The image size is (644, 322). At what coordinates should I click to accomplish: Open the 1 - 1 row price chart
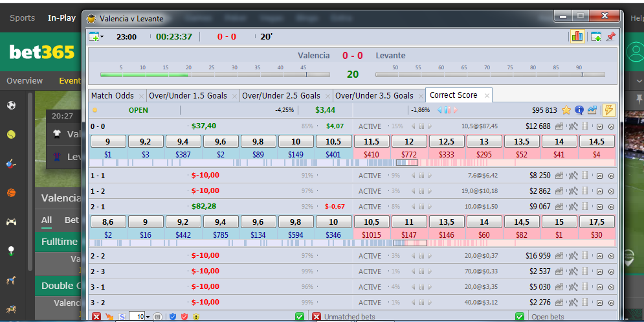(559, 176)
